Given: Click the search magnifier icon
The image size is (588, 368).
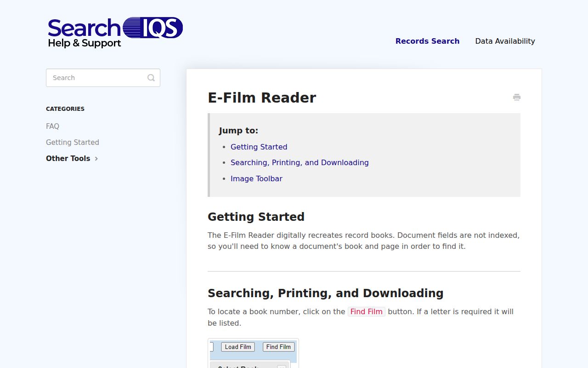Looking at the screenshot, I should 151,78.
